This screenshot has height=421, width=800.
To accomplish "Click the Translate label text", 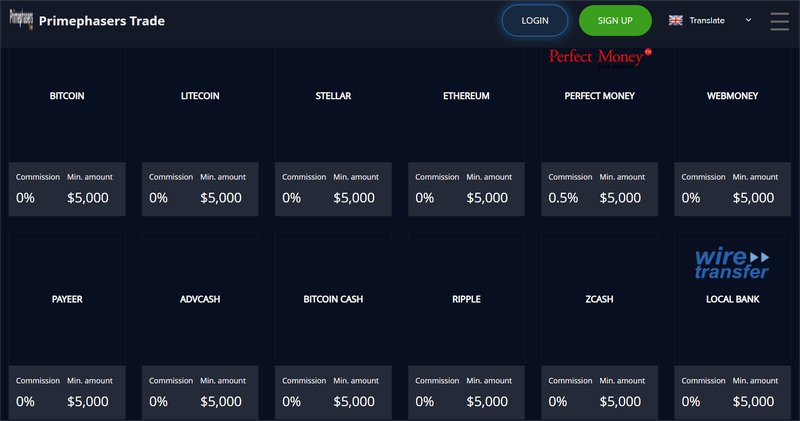I will click(x=707, y=20).
